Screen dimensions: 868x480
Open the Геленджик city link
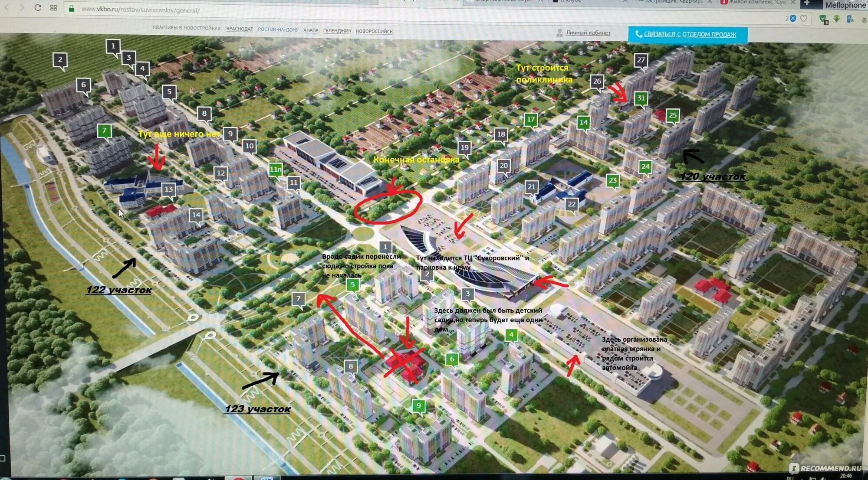(x=337, y=31)
